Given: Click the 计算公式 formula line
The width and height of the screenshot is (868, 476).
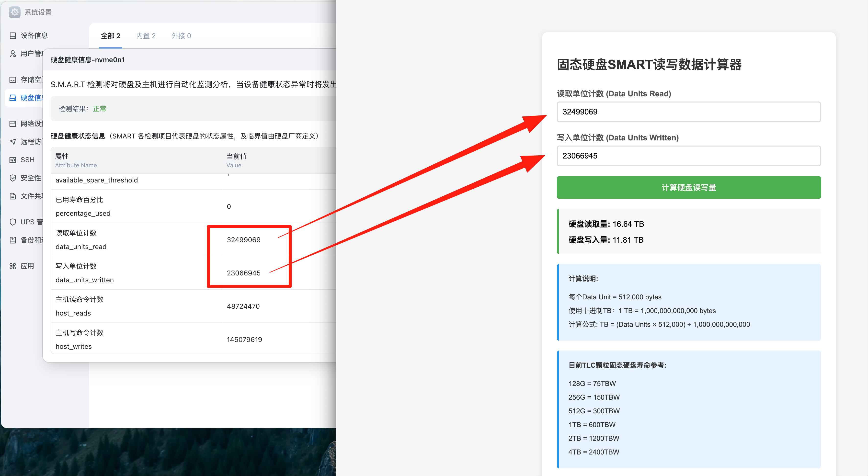Looking at the screenshot, I should pos(659,324).
